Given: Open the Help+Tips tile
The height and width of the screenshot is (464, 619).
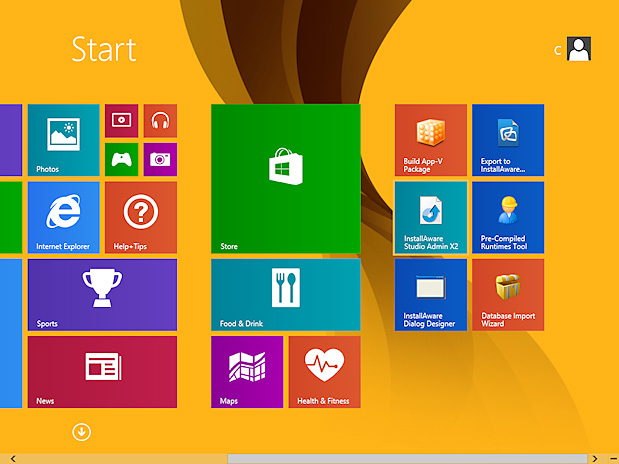Looking at the screenshot, I should click(141, 218).
